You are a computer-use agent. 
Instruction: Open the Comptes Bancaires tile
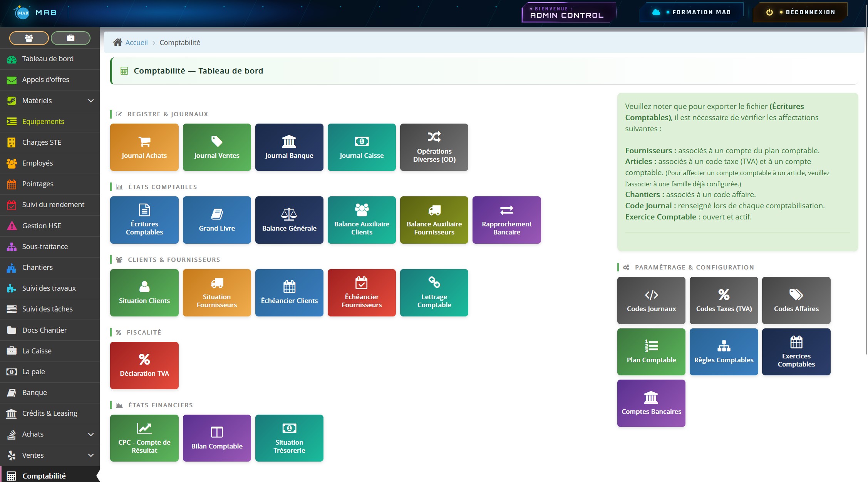tap(651, 403)
